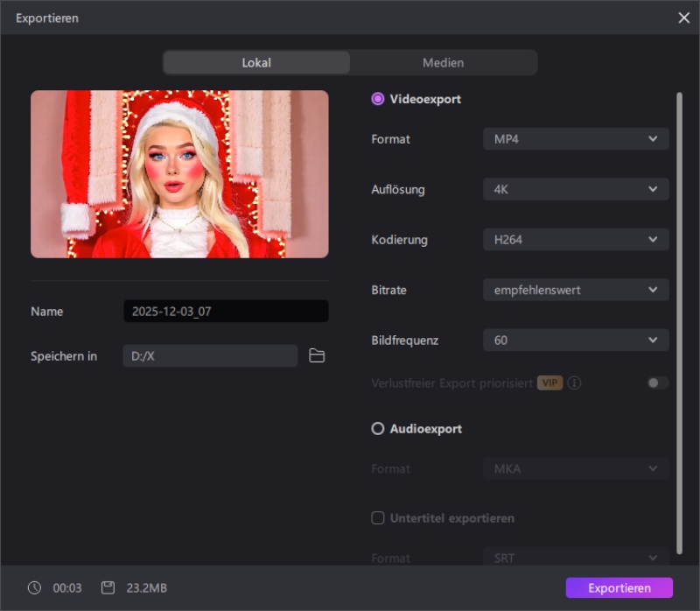Open the folder browser for Speichern in
The image size is (700, 611).
pyautogui.click(x=318, y=355)
